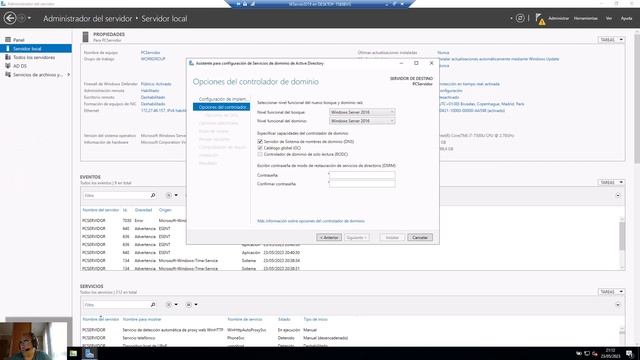Open TAREAS dropdown in Propiedades section
The height and width of the screenshot is (360, 640).
(x=611, y=40)
